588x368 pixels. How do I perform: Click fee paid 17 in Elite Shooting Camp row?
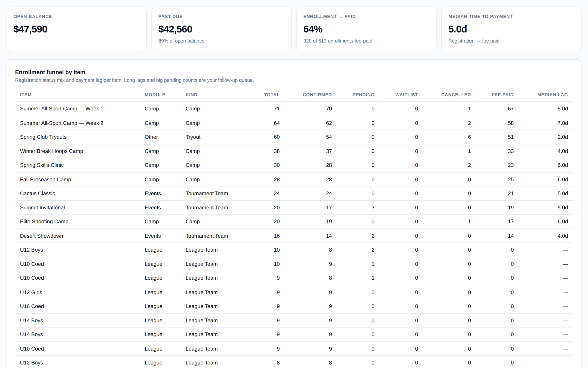[511, 222]
